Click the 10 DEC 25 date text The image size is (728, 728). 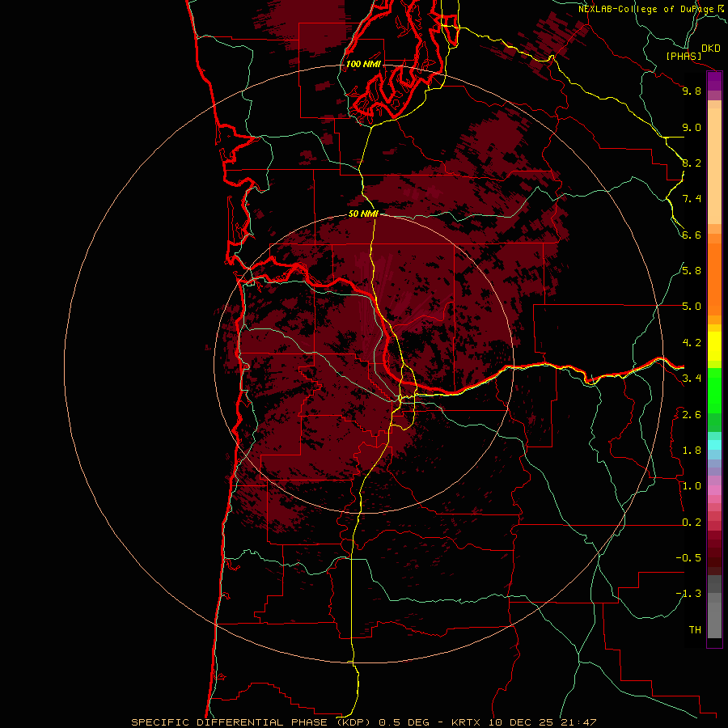[519, 722]
